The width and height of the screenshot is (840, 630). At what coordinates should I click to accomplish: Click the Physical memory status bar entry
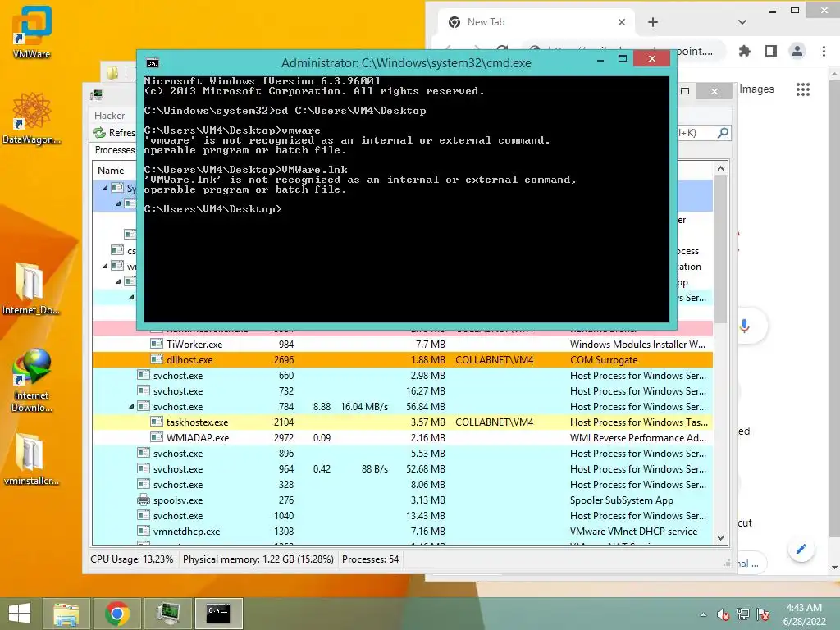pyautogui.click(x=258, y=559)
